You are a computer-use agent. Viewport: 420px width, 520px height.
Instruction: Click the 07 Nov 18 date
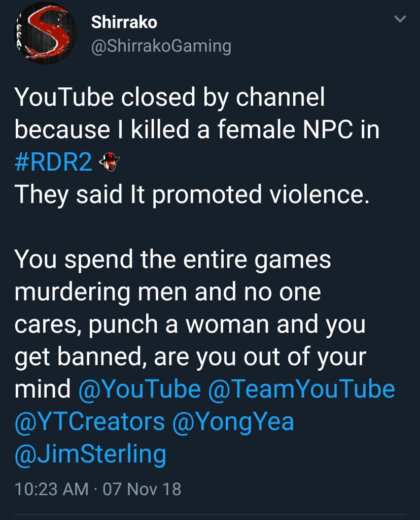142,489
